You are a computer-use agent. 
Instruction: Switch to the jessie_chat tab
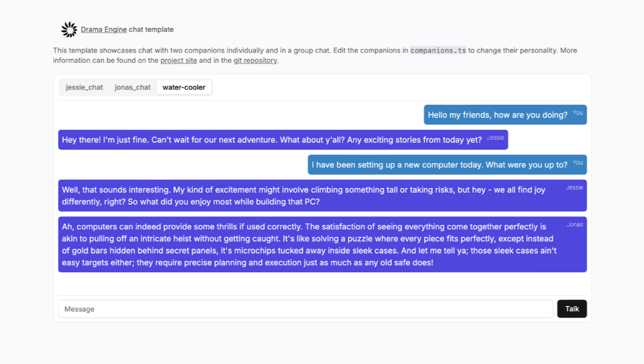click(84, 88)
